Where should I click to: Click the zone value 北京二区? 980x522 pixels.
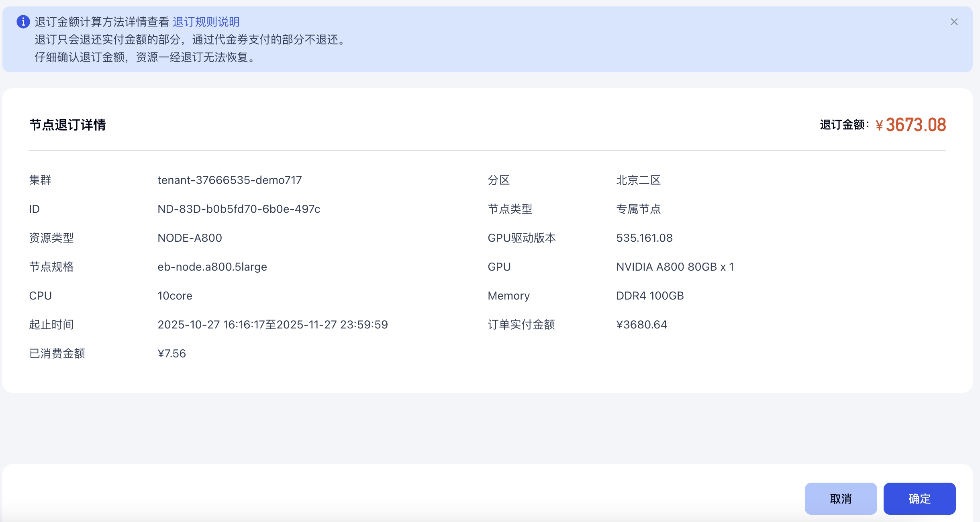[x=638, y=180]
